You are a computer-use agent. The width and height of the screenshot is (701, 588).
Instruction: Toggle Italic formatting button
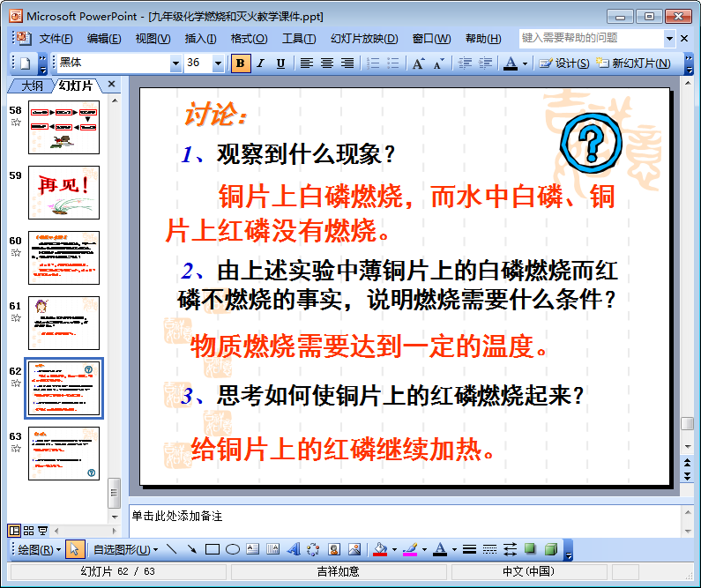[260, 63]
